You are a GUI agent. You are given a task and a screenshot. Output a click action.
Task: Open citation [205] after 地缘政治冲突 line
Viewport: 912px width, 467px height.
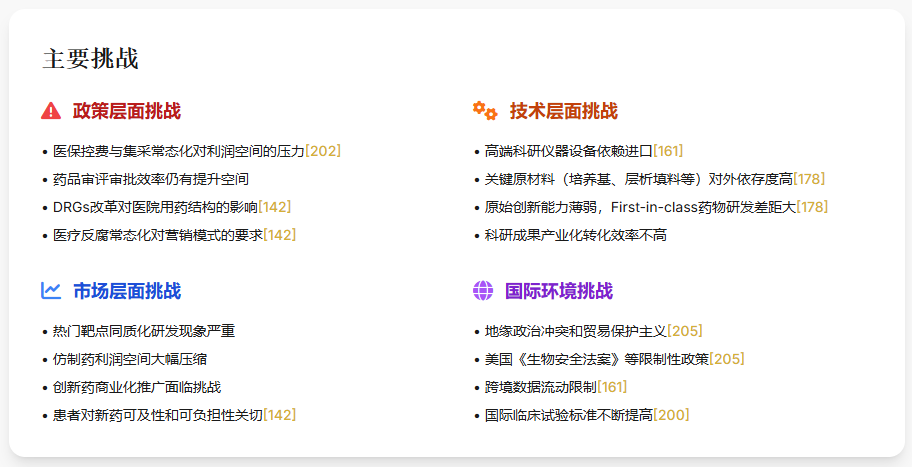(685, 331)
